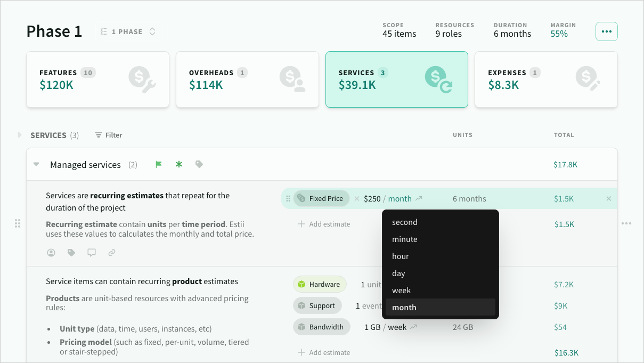Image resolution: width=644 pixels, height=363 pixels.
Task: Click the link icon under service description
Action: (112, 253)
